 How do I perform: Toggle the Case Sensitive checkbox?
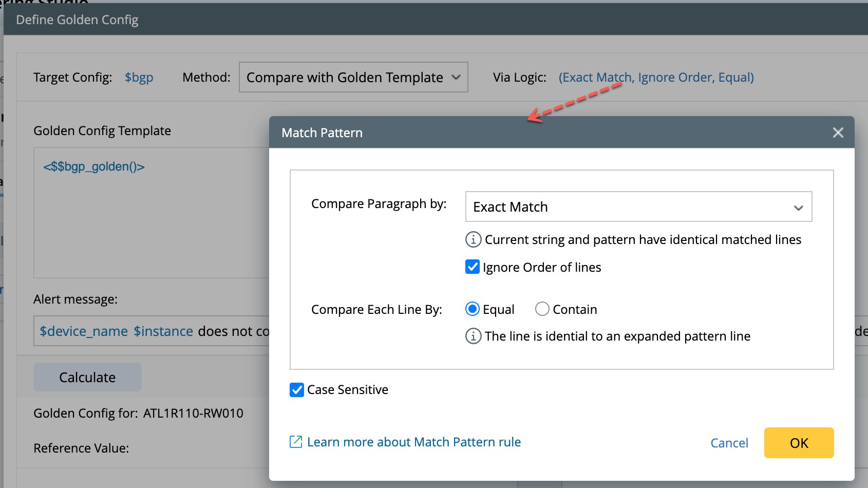click(297, 390)
